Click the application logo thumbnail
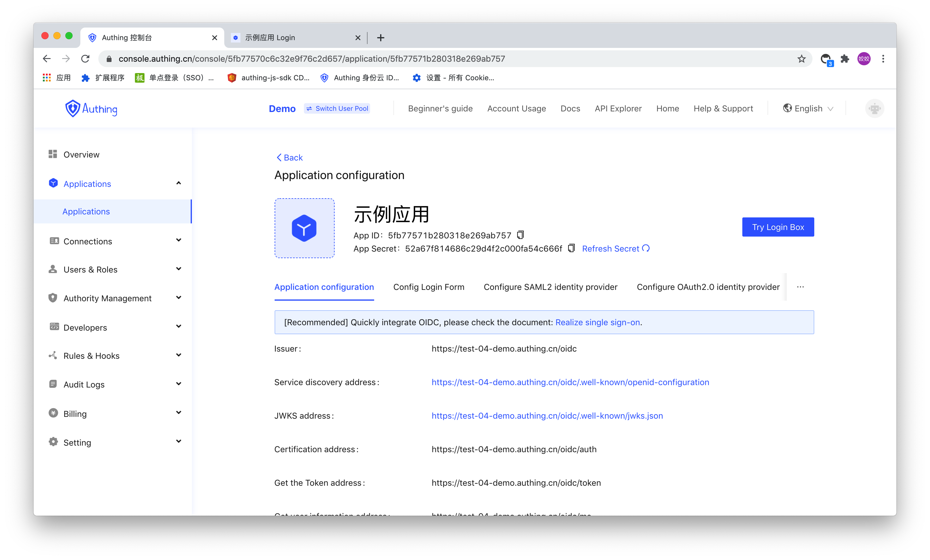 (304, 228)
